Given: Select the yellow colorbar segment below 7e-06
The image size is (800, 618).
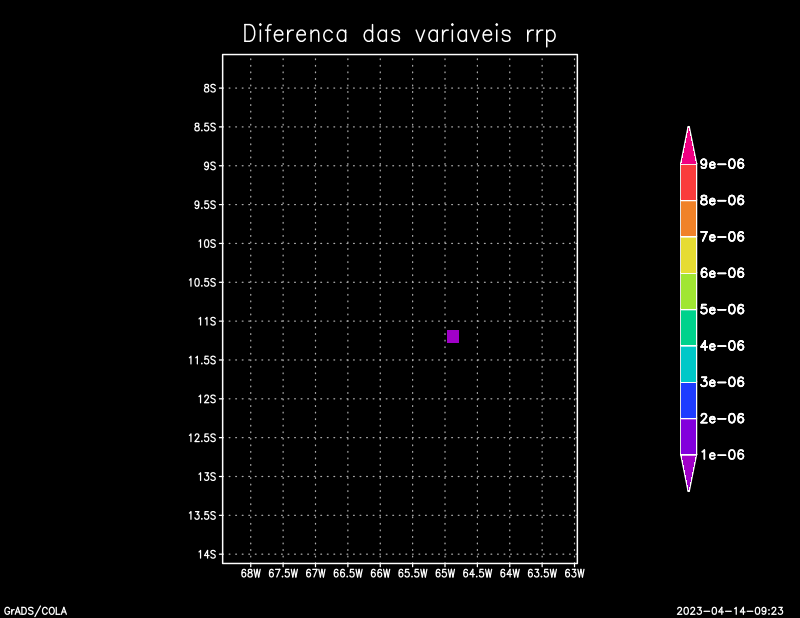Looking at the screenshot, I should pyautogui.click(x=688, y=255).
